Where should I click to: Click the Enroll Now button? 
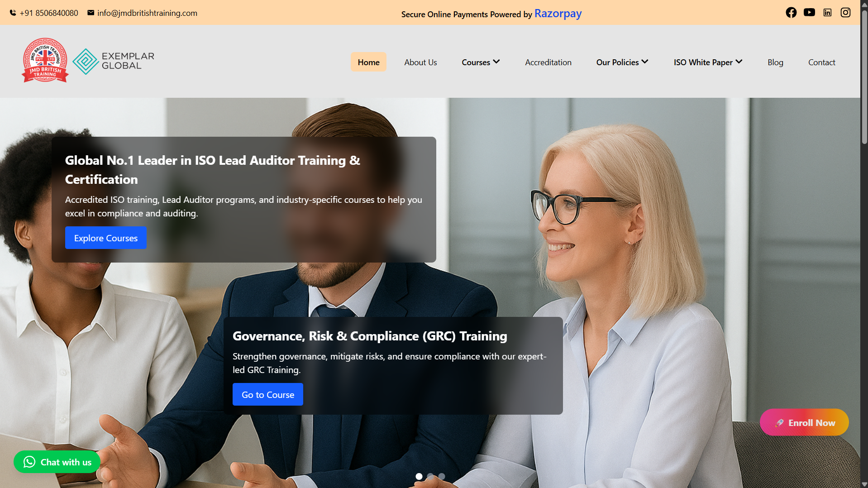pos(804,422)
